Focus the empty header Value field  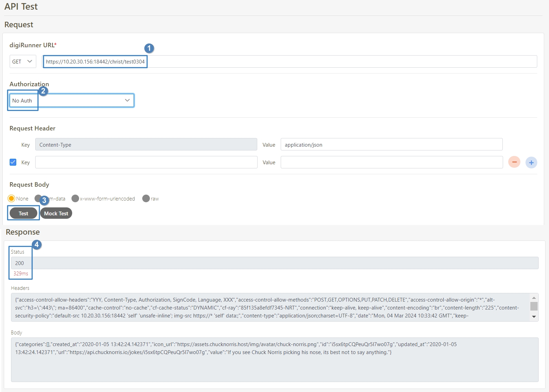tap(391, 162)
